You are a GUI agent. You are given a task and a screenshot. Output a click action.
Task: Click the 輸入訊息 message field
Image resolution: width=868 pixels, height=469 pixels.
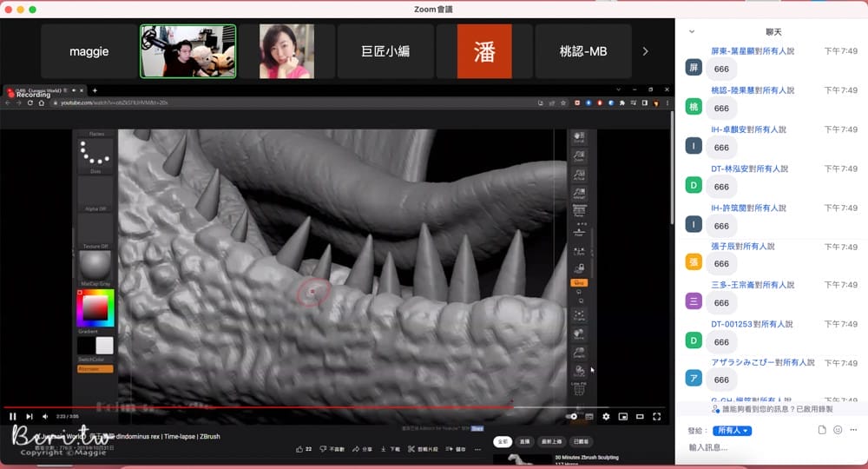(x=773, y=447)
